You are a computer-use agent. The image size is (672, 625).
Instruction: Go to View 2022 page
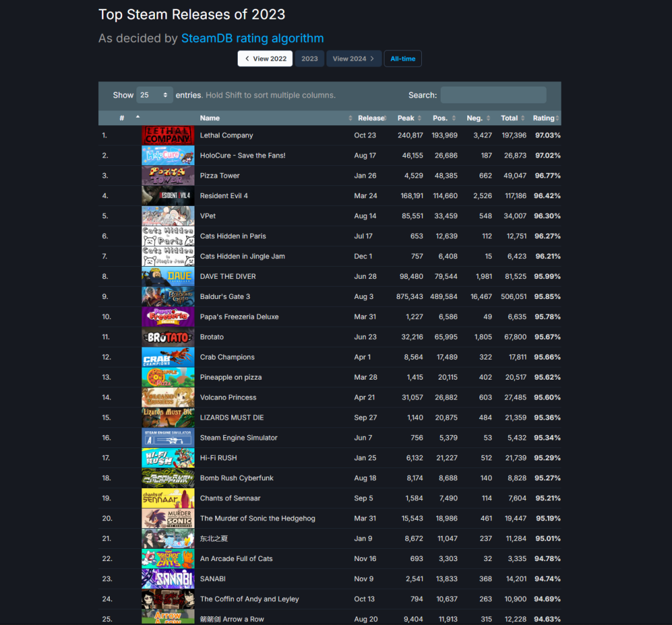pos(266,59)
